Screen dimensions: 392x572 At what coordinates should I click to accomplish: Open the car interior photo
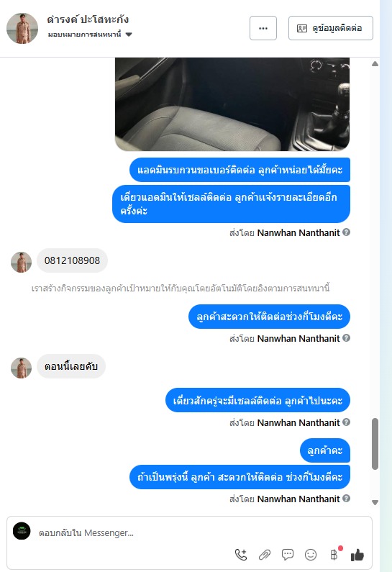click(x=232, y=104)
